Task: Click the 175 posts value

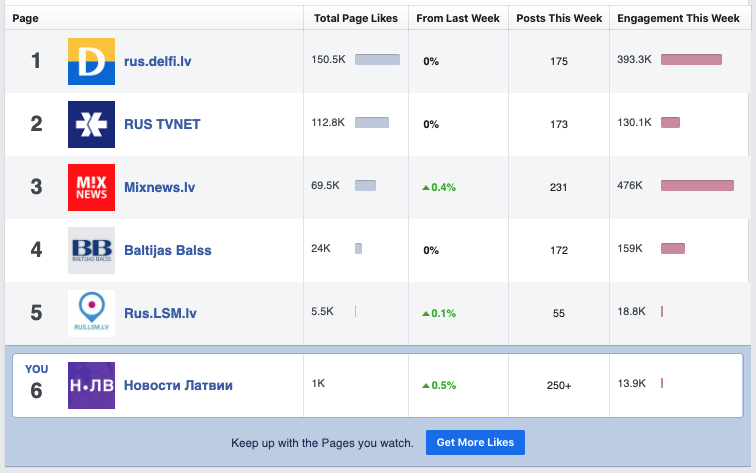Action: pyautogui.click(x=559, y=61)
